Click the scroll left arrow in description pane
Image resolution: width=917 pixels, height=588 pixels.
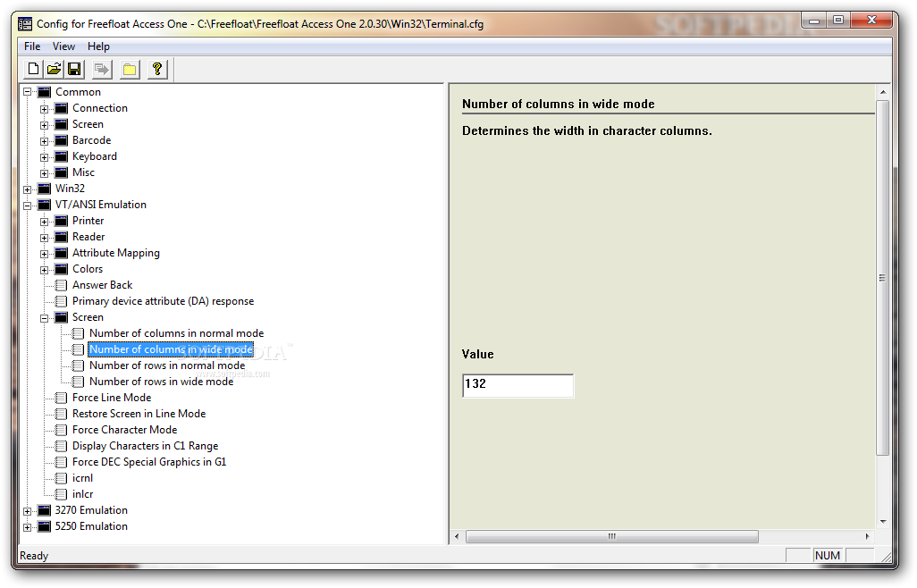pyautogui.click(x=458, y=536)
